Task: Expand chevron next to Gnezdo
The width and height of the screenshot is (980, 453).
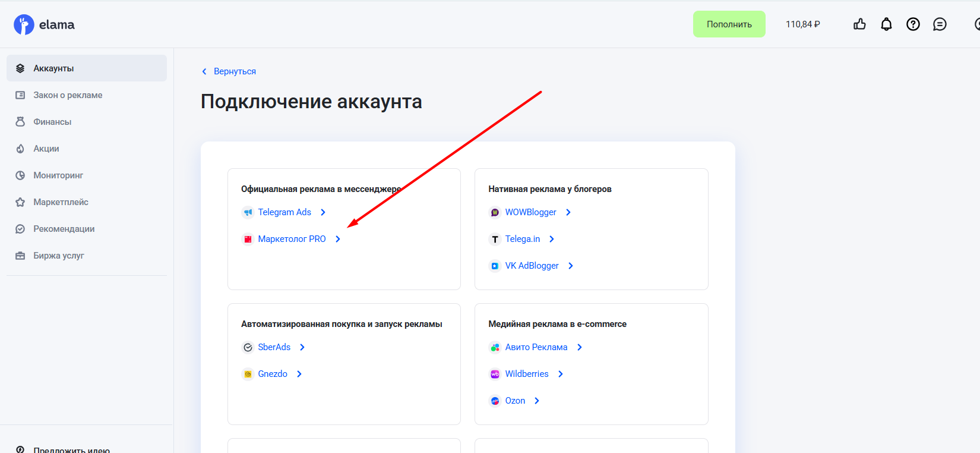Action: (x=299, y=374)
